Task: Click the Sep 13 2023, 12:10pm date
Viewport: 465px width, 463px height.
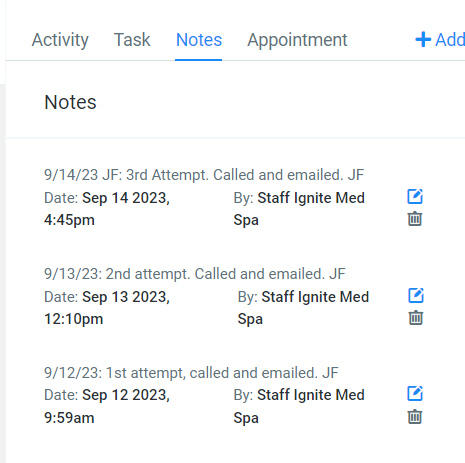Action: coord(107,308)
